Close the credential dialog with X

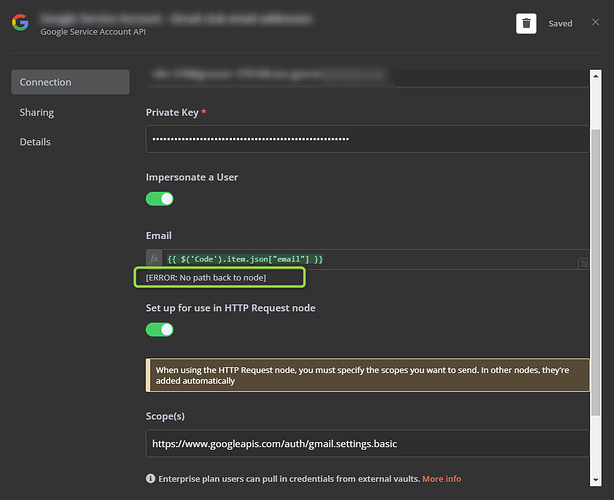click(595, 22)
